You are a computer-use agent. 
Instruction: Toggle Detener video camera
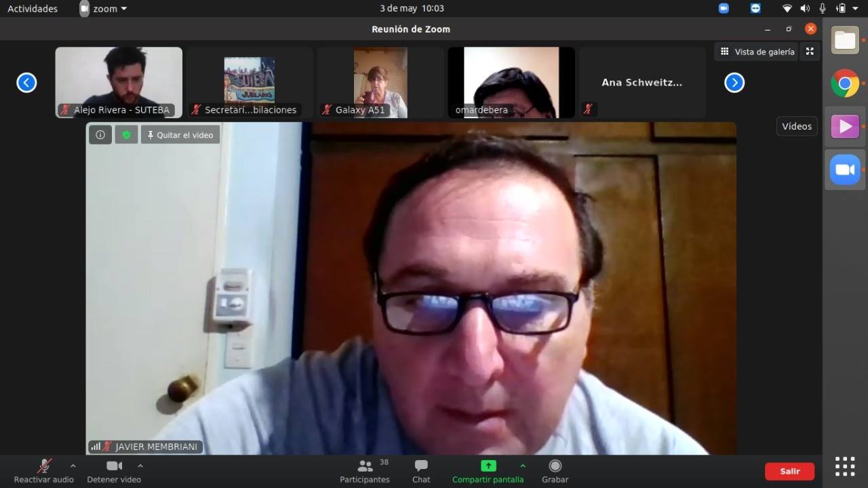tap(114, 466)
